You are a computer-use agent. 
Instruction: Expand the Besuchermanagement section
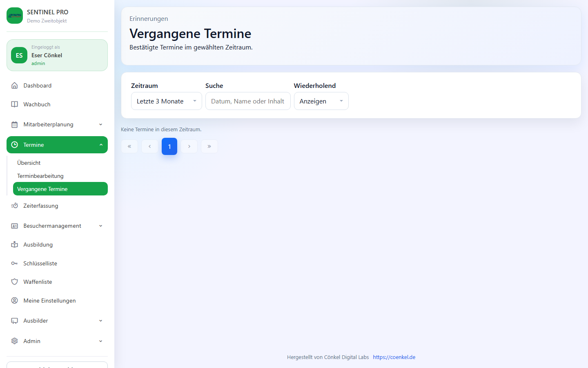pos(100,226)
